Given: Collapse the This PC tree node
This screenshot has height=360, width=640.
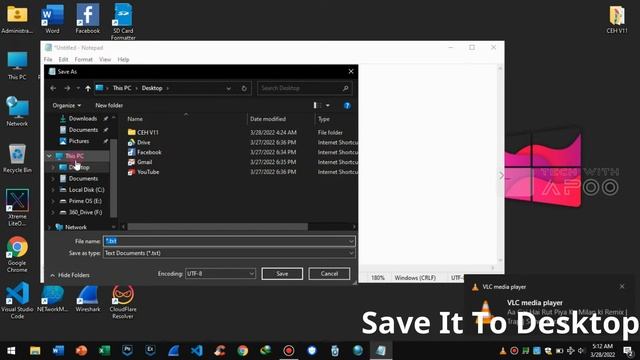Looking at the screenshot, I should 49,156.
